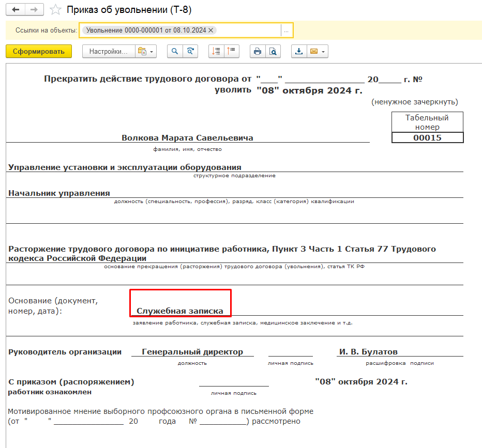
Task: Click the Начальник управления position text
Action: [59, 193]
